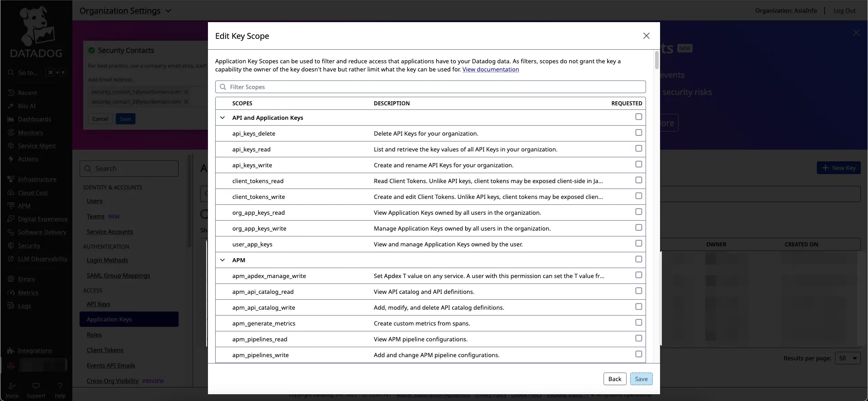Click the Datadog logo icon

(x=36, y=27)
